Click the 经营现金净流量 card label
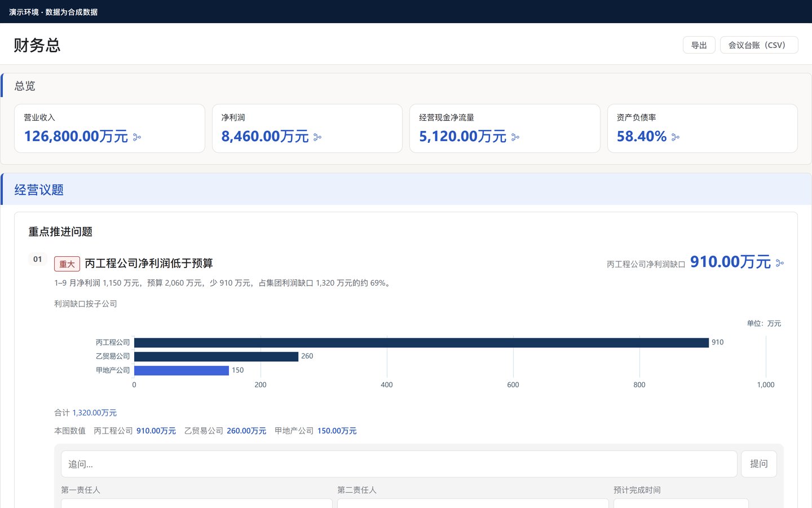The image size is (812, 508). pos(447,117)
